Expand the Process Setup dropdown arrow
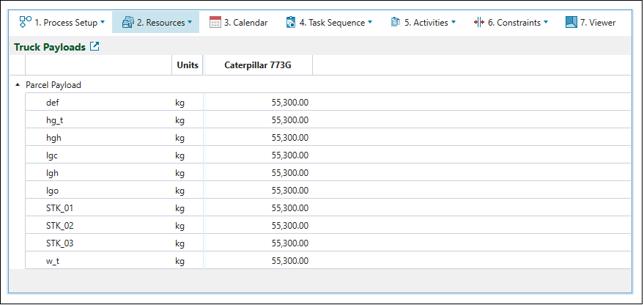The width and height of the screenshot is (644, 305). [x=103, y=22]
